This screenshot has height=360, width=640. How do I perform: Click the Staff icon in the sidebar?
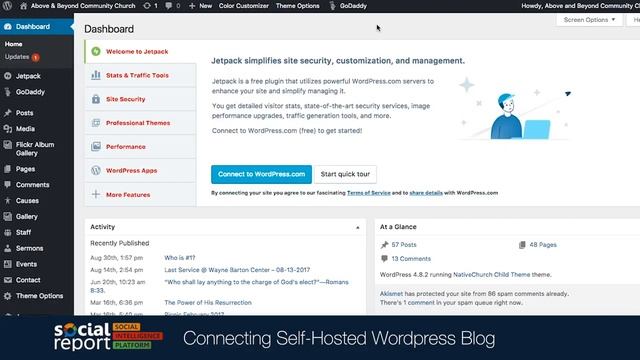click(x=8, y=232)
